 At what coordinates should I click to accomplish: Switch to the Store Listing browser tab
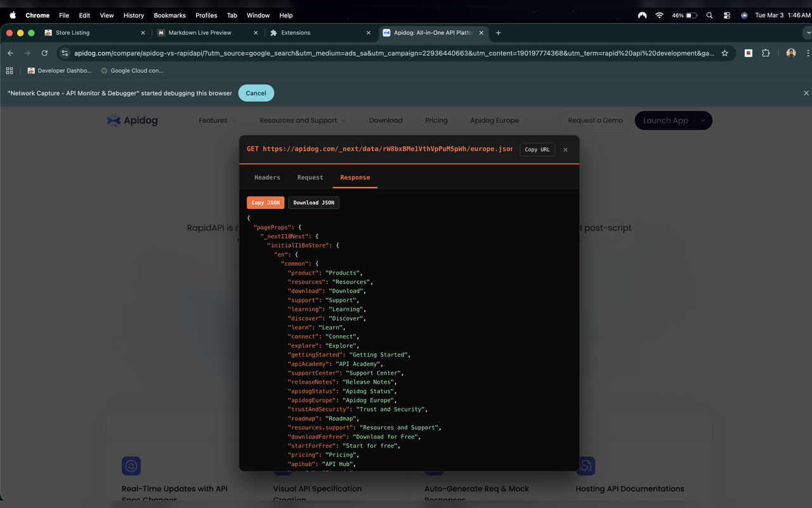[95, 32]
